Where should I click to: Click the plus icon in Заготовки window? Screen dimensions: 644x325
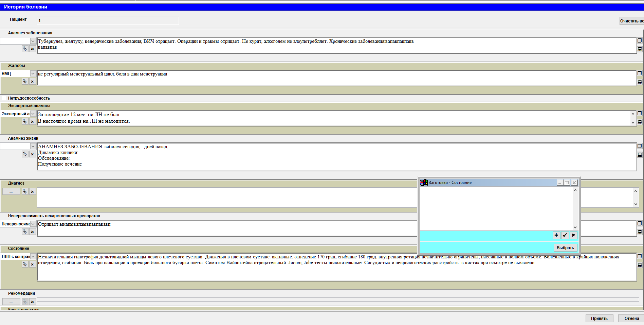(x=556, y=235)
